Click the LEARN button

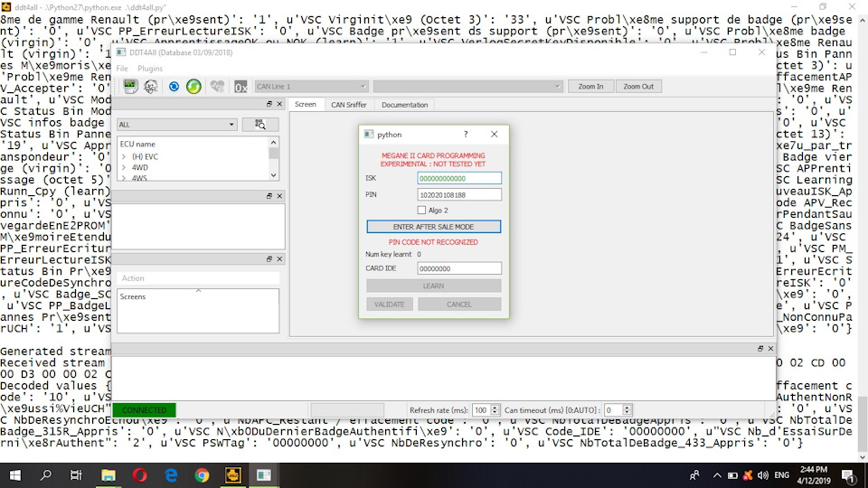point(433,286)
